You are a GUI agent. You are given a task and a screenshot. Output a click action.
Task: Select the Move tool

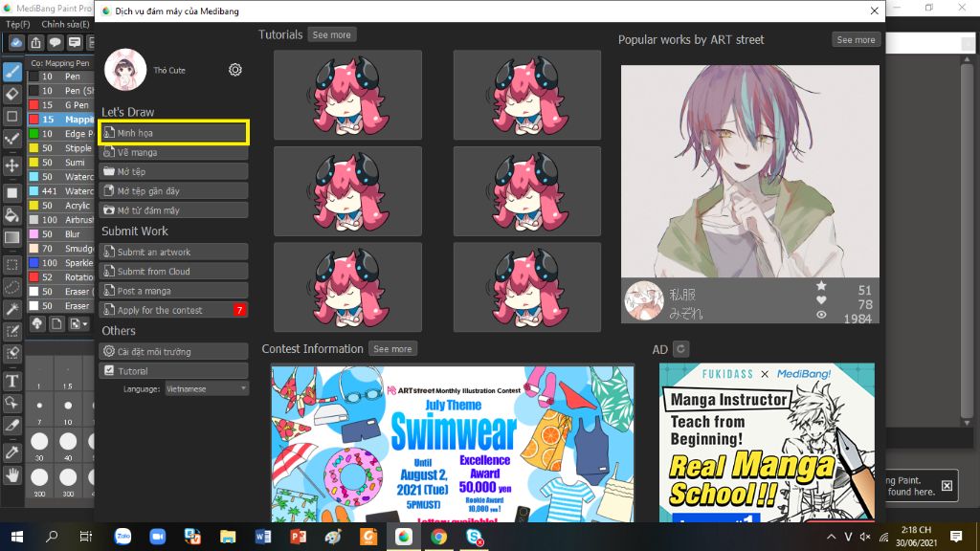coord(11,165)
